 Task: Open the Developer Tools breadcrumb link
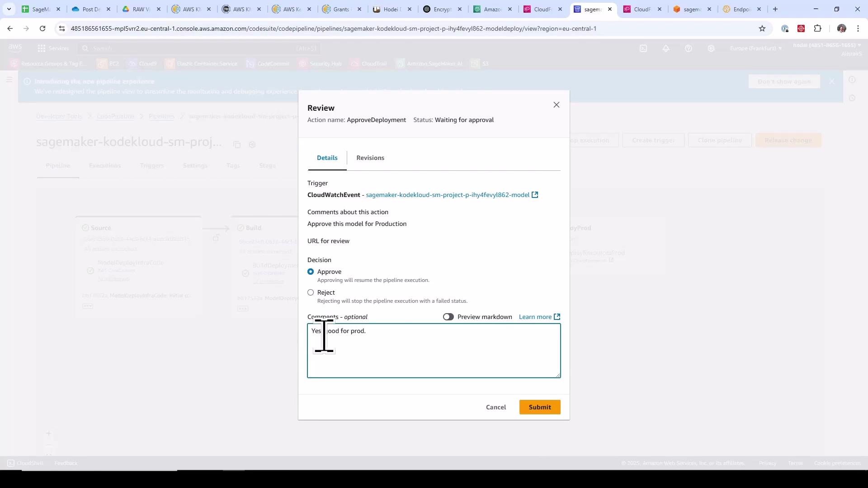pyautogui.click(x=59, y=116)
